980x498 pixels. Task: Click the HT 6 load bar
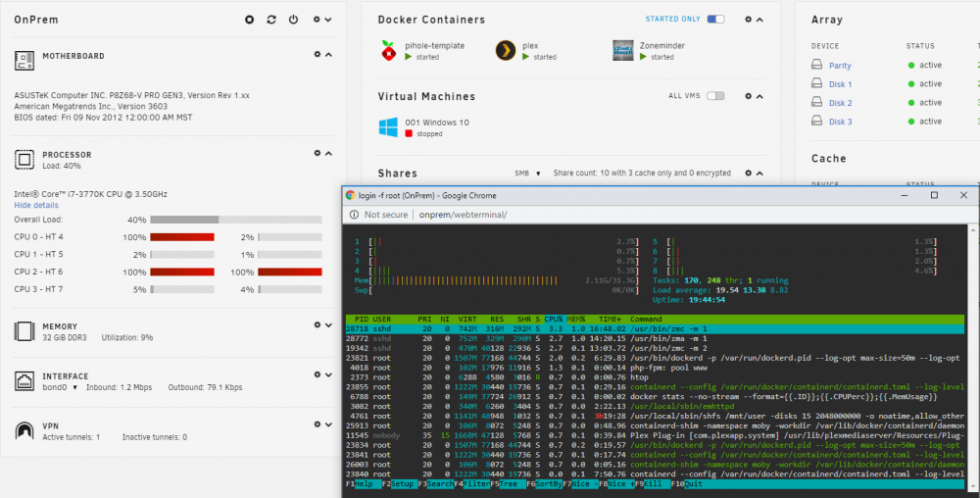(x=289, y=273)
